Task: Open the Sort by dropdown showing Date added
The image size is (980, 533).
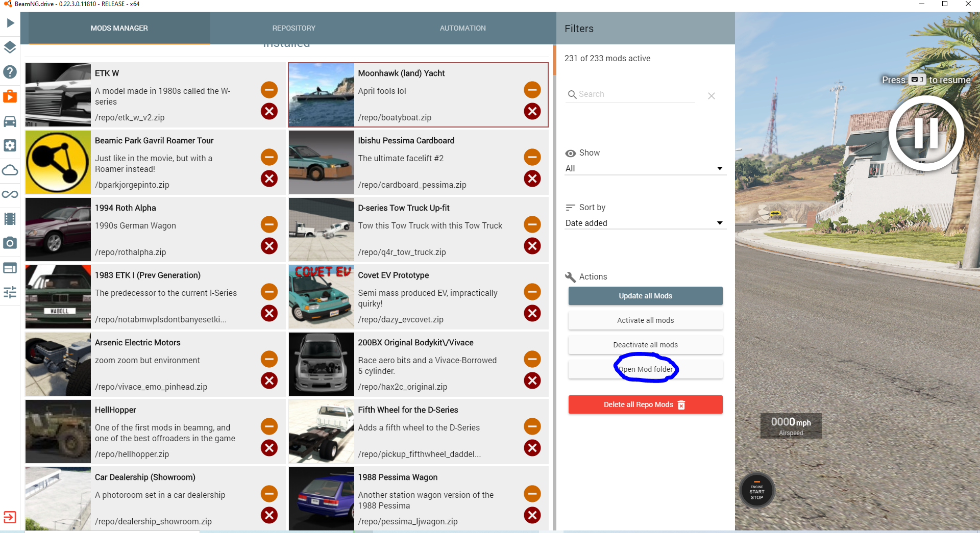Action: click(x=645, y=223)
